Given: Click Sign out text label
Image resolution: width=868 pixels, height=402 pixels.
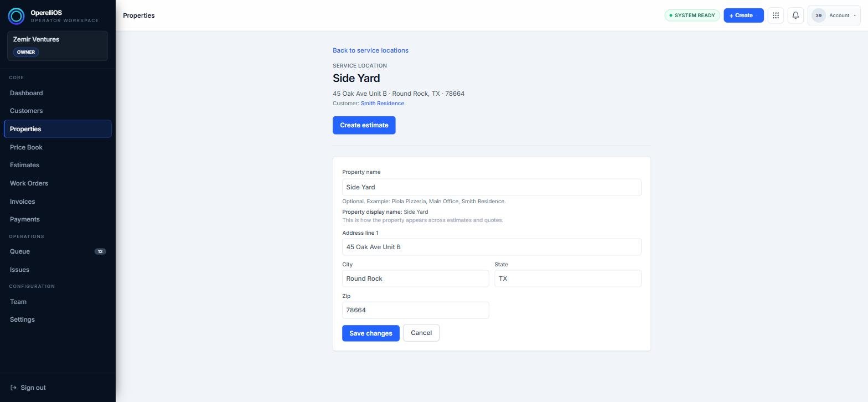Looking at the screenshot, I should pos(33,388).
